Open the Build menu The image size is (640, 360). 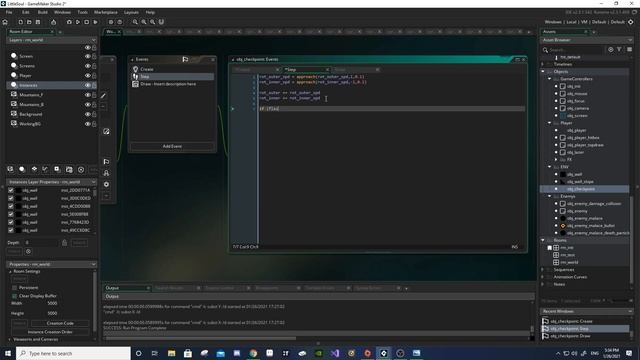(x=42, y=12)
